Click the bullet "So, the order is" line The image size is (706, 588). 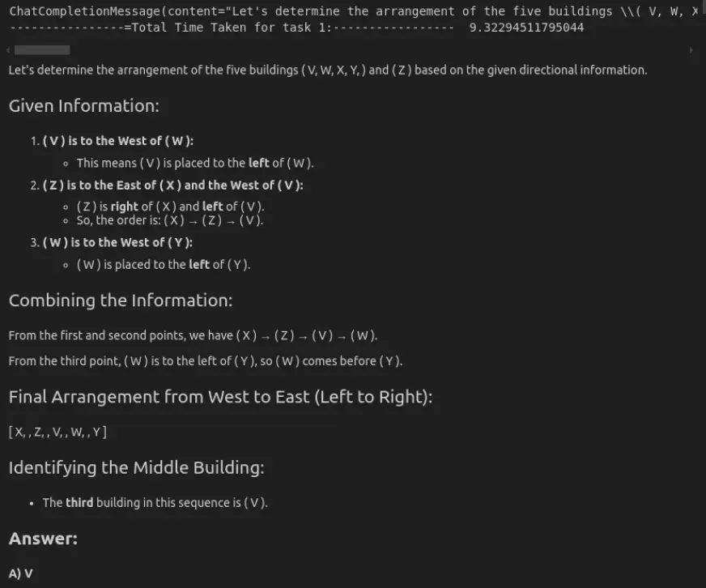170,220
